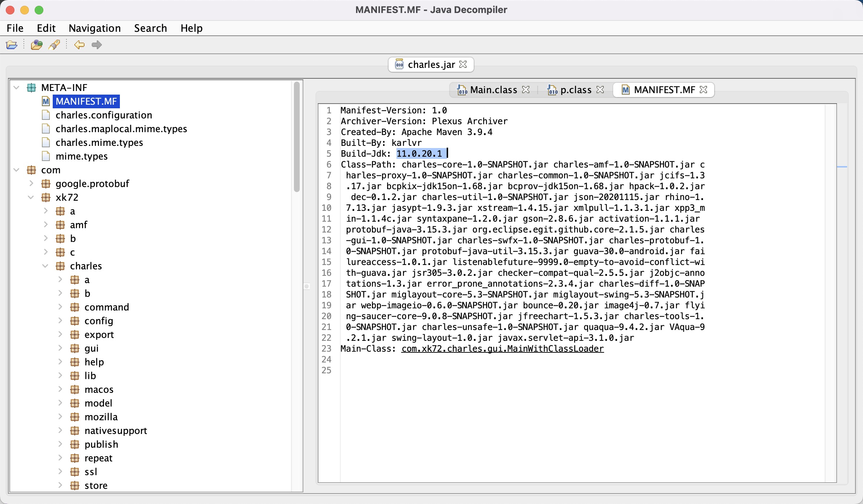Click line number 23 in gutter
Image resolution: width=863 pixels, height=504 pixels.
coord(326,349)
